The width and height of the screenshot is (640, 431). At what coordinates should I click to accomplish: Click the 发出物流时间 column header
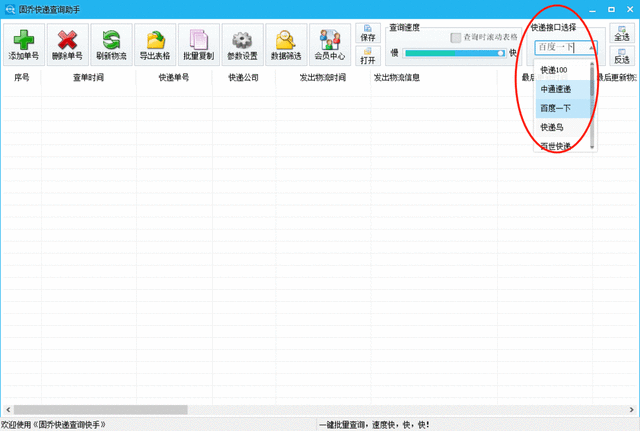point(323,78)
